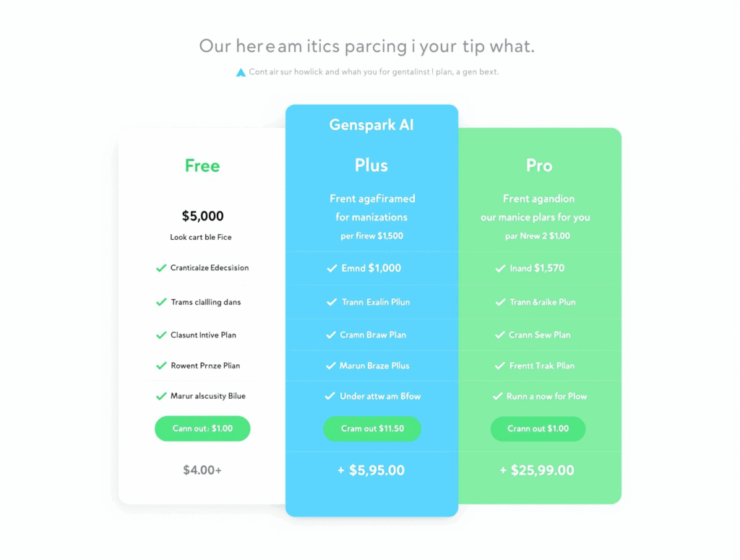Click the Genspark AI label
The image size is (740, 560).
pos(371,125)
